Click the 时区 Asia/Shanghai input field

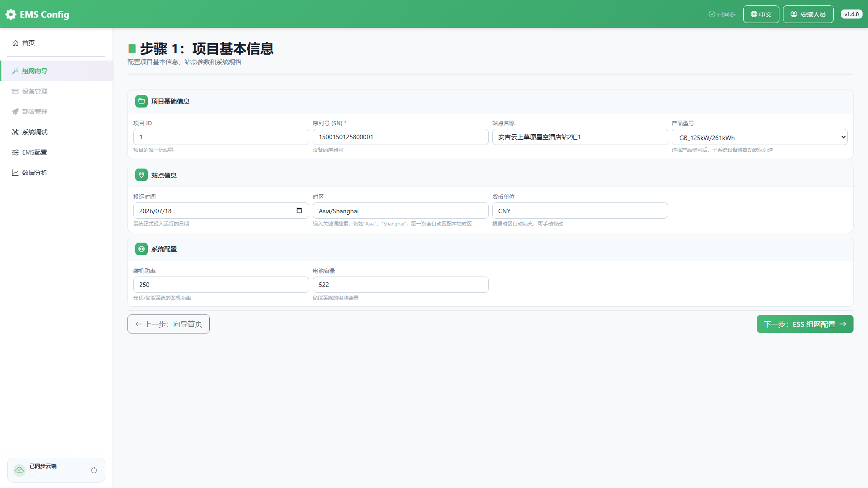coord(401,211)
